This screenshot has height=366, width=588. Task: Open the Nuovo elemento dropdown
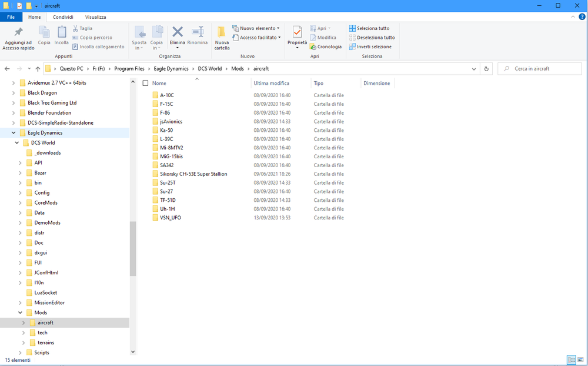[256, 28]
